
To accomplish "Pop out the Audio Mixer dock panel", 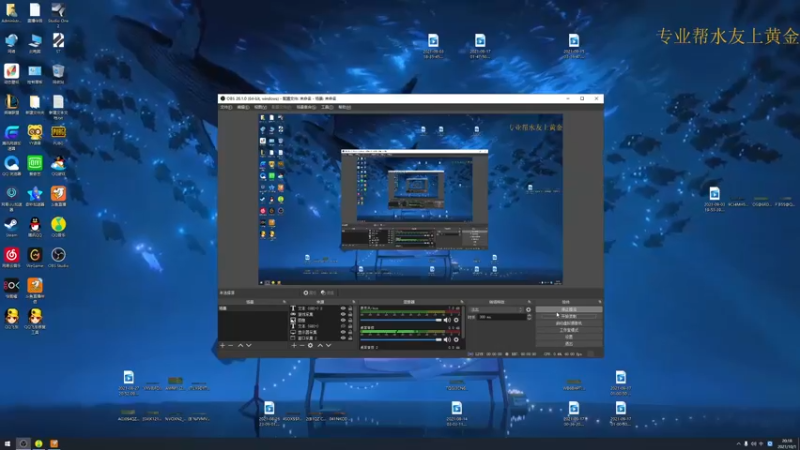I will pyautogui.click(x=462, y=302).
